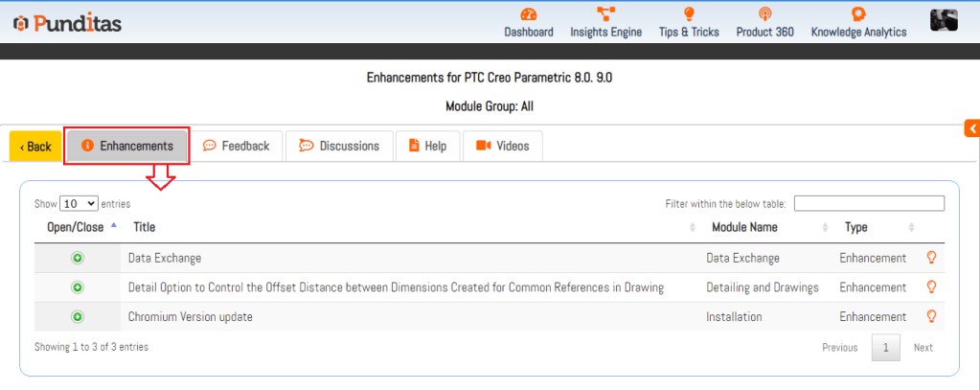
Task: Click the Tips & Tricks lightbulb icon
Action: click(x=688, y=14)
